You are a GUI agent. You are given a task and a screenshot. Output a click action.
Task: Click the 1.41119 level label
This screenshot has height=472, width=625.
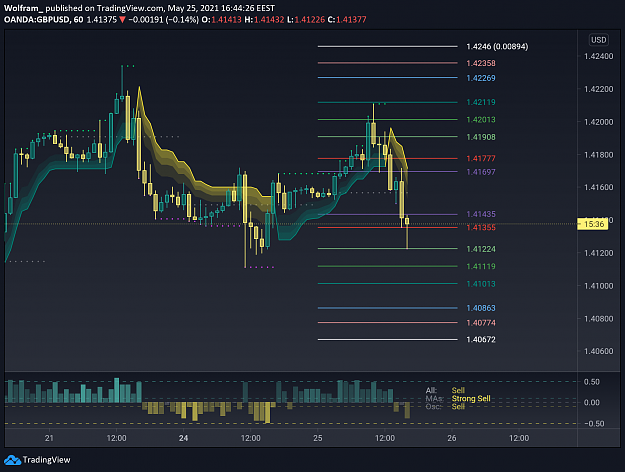481,266
